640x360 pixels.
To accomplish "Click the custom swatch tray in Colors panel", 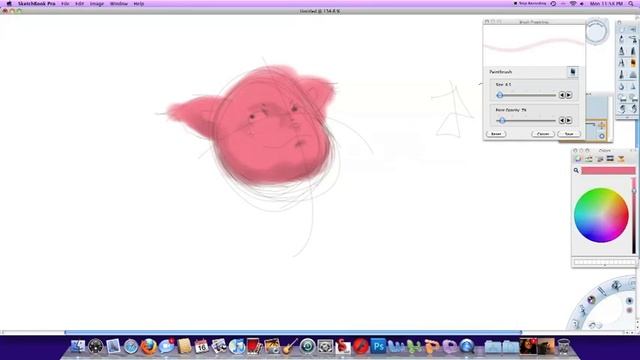I will [604, 262].
